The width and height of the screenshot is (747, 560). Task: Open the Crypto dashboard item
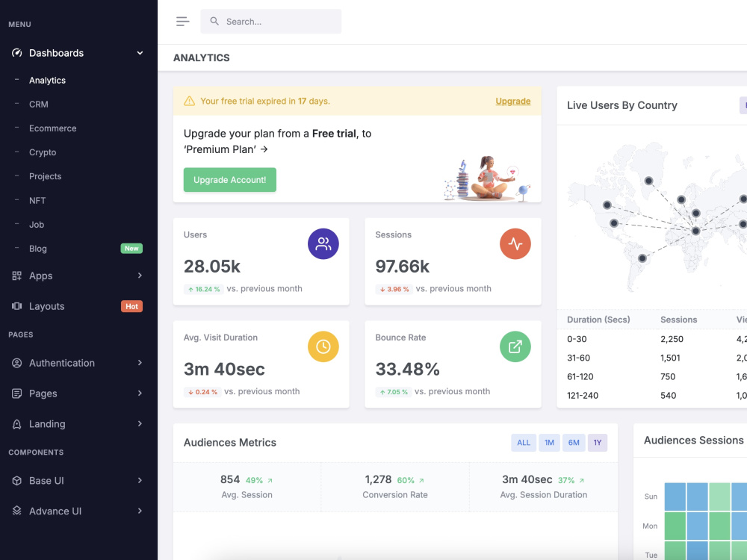[x=43, y=152]
